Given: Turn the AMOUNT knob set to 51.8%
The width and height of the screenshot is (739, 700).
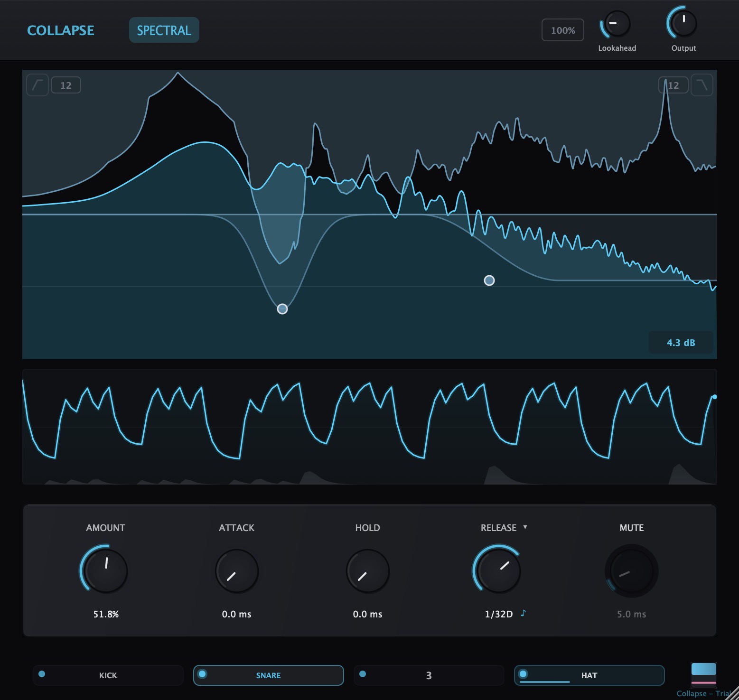Looking at the screenshot, I should pos(104,570).
